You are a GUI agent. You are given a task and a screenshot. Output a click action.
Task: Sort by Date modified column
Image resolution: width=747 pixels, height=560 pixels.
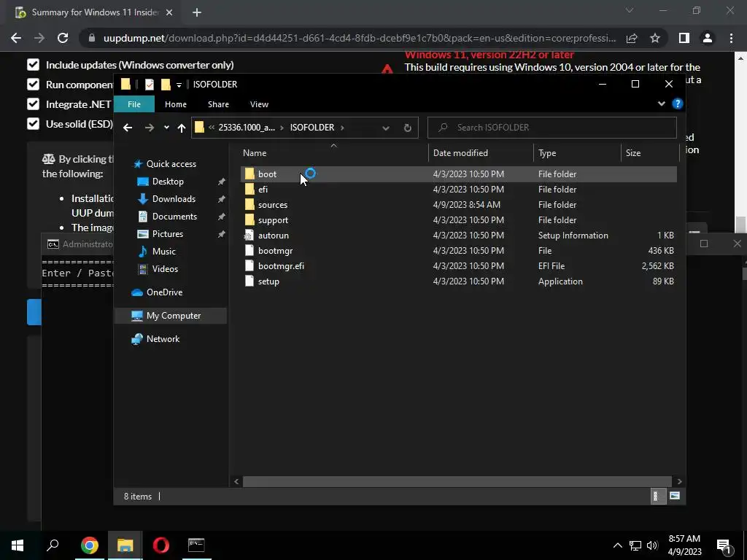pos(481,153)
